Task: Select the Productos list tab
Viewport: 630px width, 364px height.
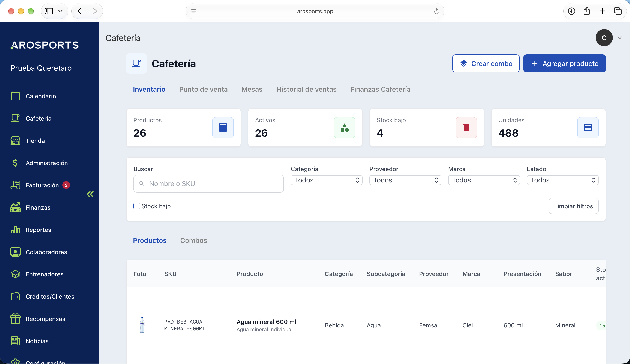Action: click(x=150, y=240)
